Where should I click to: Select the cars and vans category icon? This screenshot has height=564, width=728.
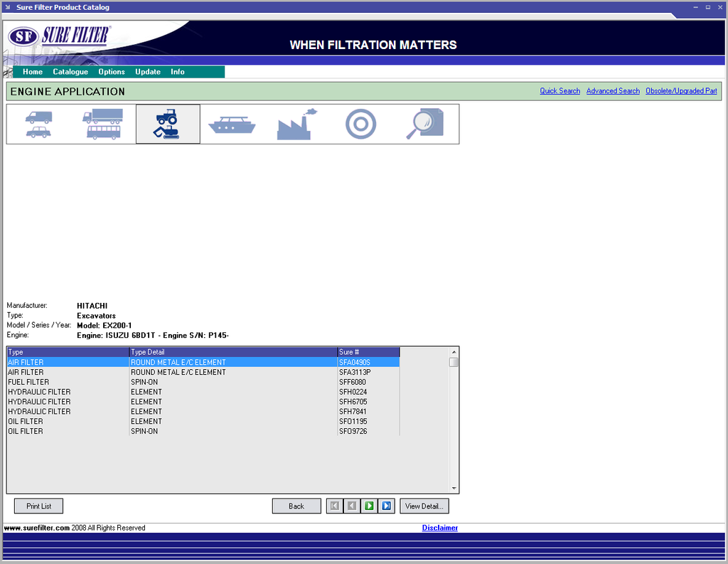(38, 124)
